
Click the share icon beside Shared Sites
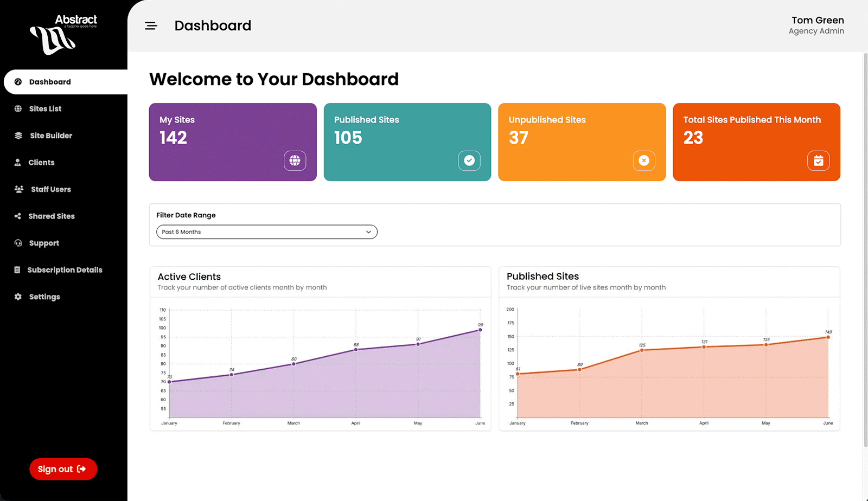click(18, 216)
